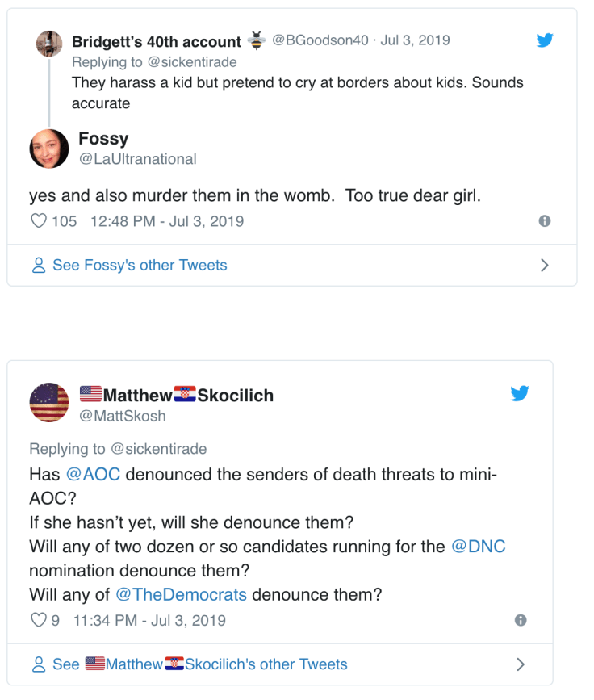Open Bridgett's 40th account profile picture

50,41
